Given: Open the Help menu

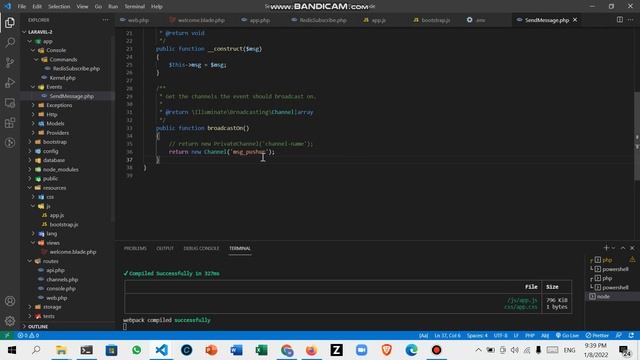Looking at the screenshot, I should click(x=157, y=7).
